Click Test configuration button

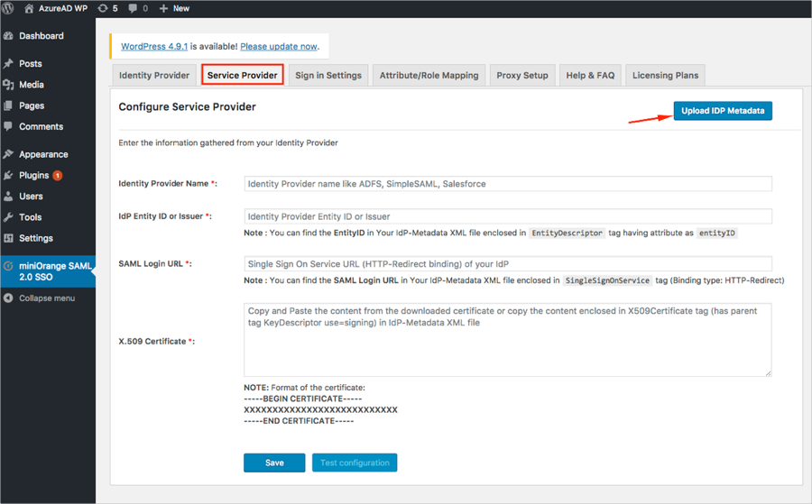355,463
